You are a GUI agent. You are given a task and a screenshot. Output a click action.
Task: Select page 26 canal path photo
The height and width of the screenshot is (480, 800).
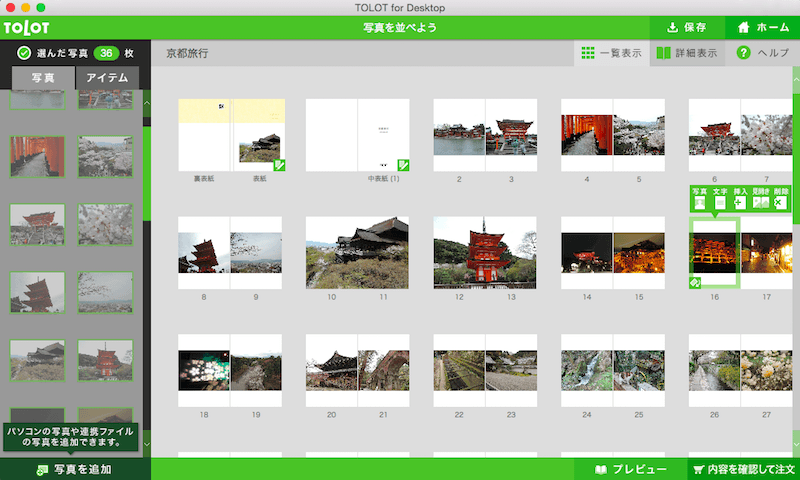tap(714, 370)
